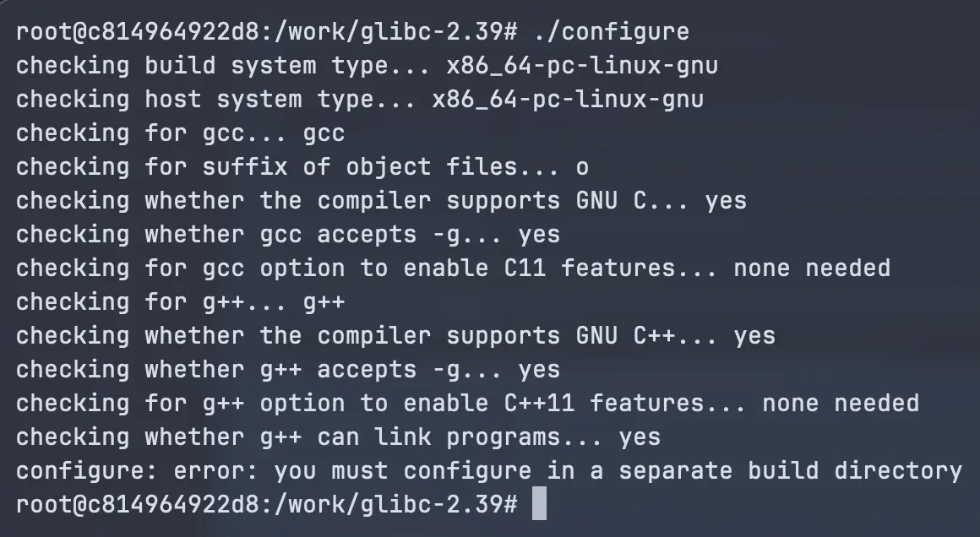Click the terminal cursor block at prompt
Viewport: 980px width, 537px height.
[539, 503]
